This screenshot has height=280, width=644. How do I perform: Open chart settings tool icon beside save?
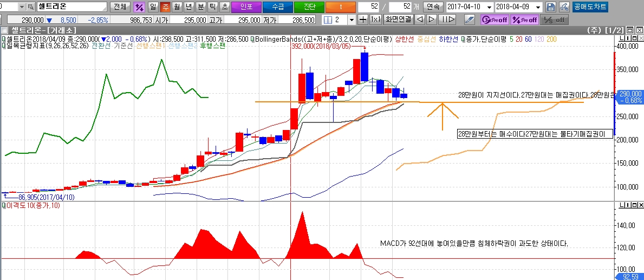point(563,7)
